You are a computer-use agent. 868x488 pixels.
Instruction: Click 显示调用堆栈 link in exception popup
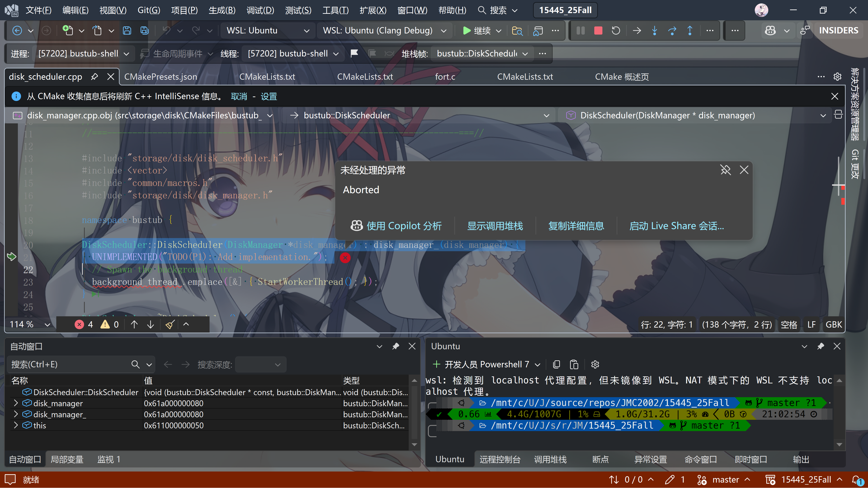pyautogui.click(x=495, y=226)
